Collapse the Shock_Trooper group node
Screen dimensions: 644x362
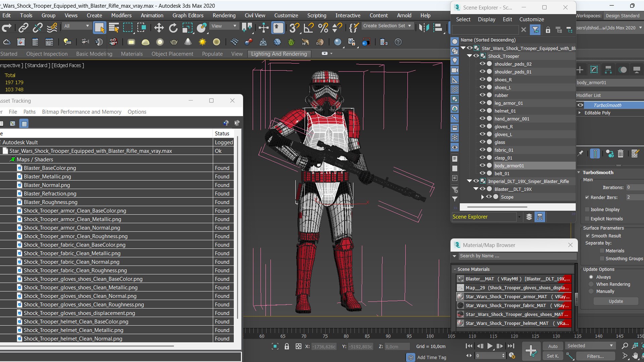[x=470, y=56]
